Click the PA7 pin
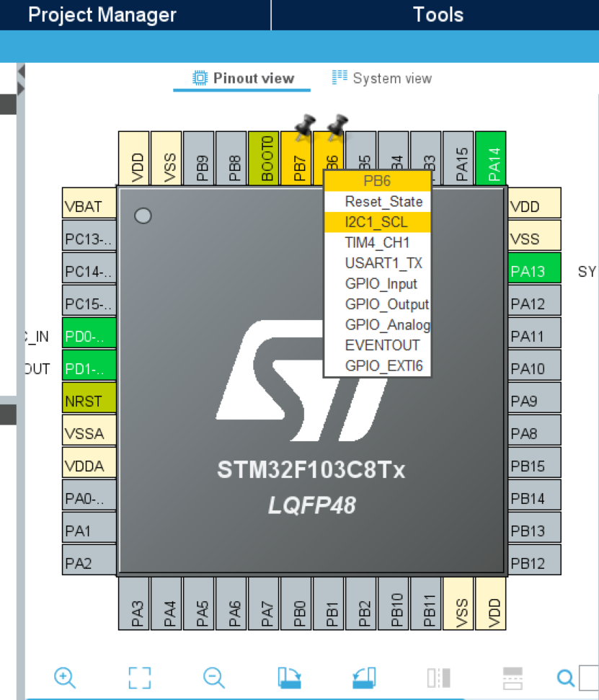 263,603
